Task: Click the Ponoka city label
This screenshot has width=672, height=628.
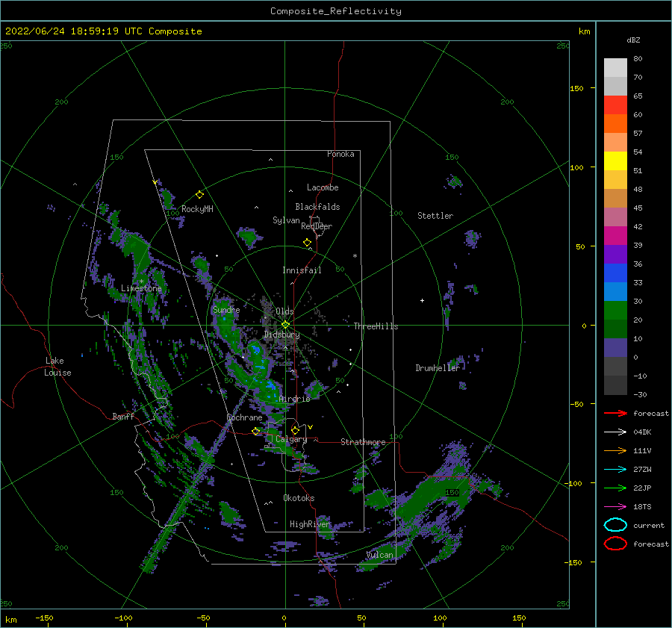Action: 340,154
